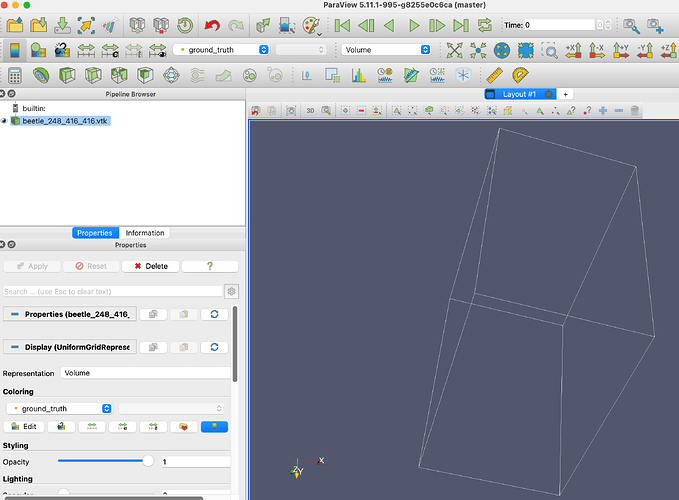Click the properties Search text field

click(113, 291)
